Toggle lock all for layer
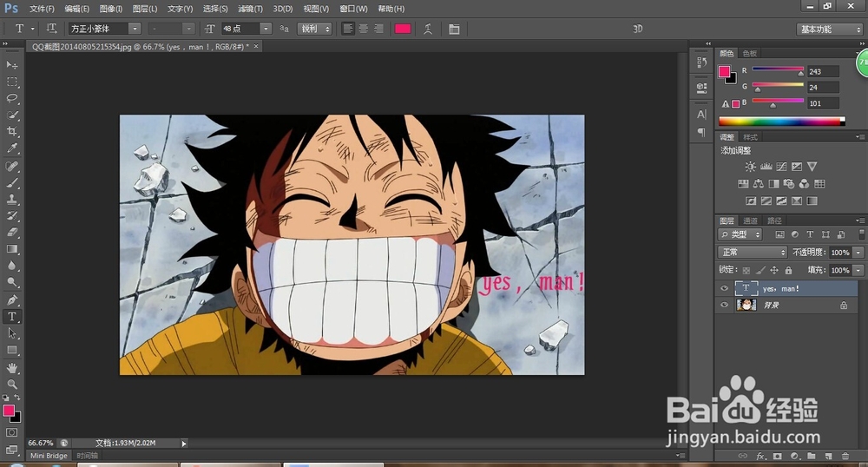 pyautogui.click(x=788, y=270)
